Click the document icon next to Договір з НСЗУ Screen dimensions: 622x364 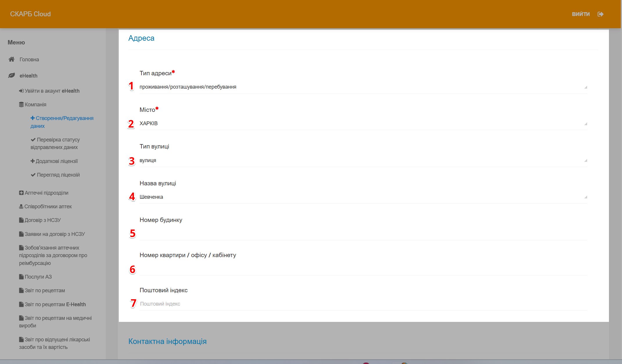click(x=21, y=220)
